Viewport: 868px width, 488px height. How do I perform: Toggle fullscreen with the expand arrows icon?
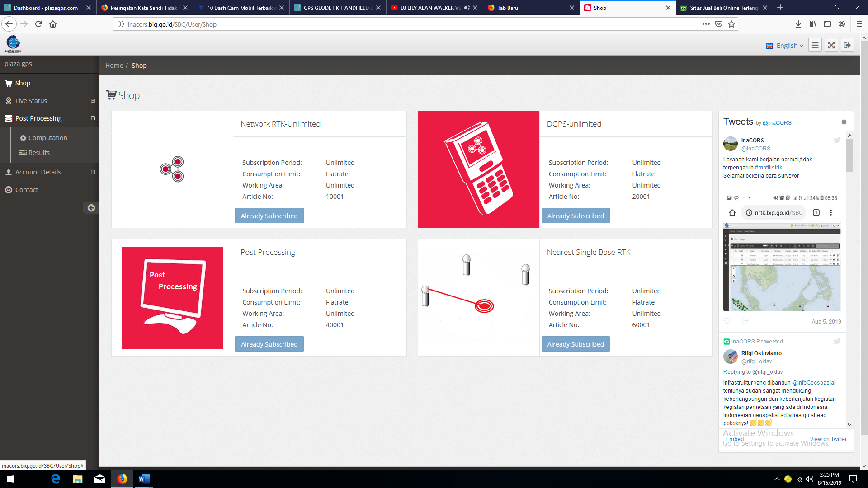point(831,45)
